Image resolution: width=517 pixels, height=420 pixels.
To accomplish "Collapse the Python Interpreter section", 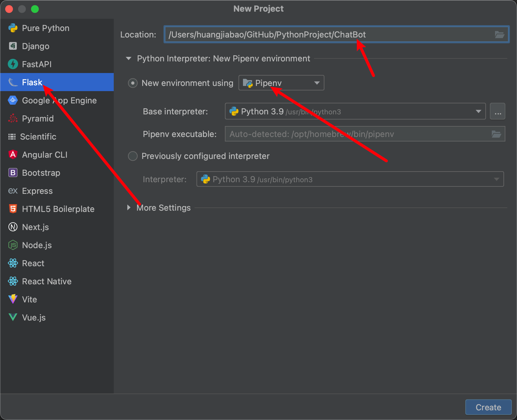I will tap(129, 58).
